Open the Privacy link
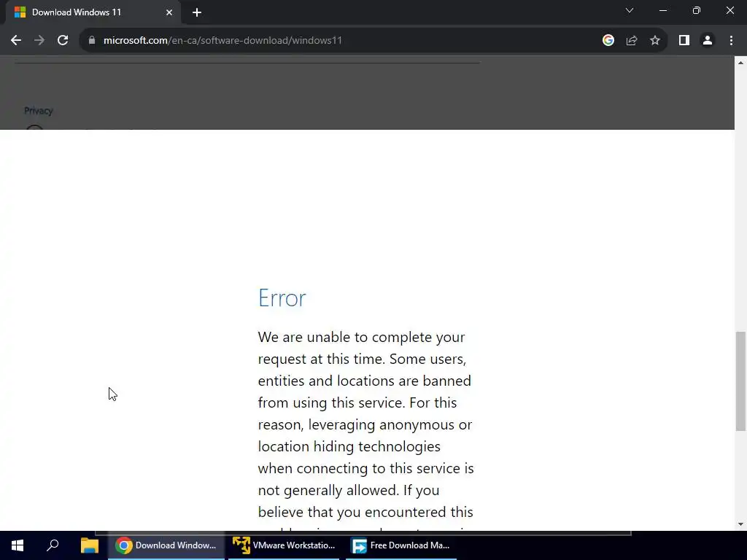The width and height of the screenshot is (747, 560). [x=39, y=111]
